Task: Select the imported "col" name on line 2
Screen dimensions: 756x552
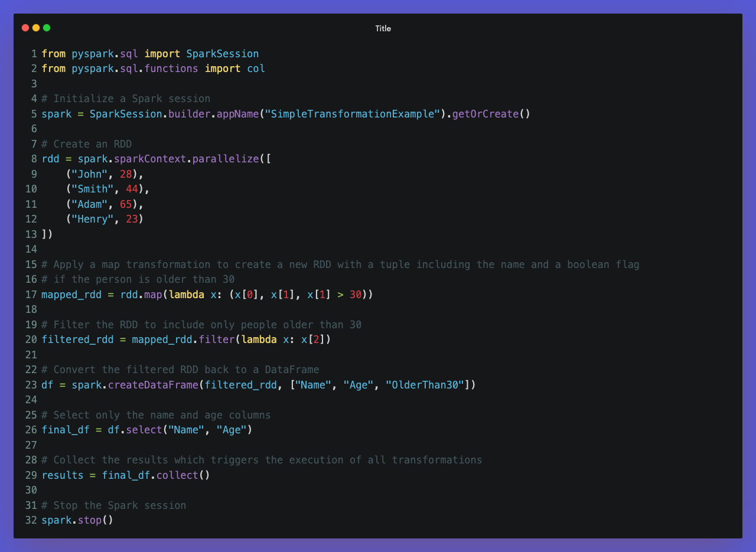Action: [256, 68]
